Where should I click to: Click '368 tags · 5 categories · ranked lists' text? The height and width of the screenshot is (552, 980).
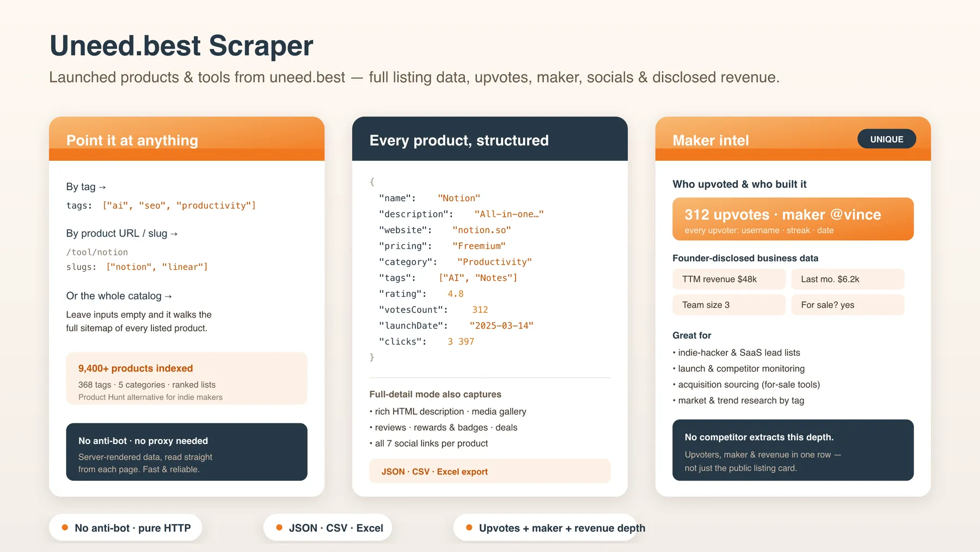147,385
